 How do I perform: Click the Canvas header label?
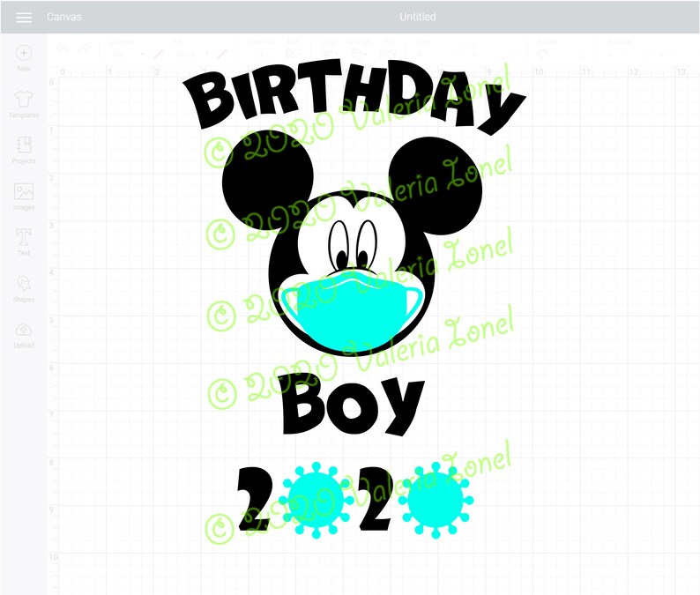[x=63, y=17]
